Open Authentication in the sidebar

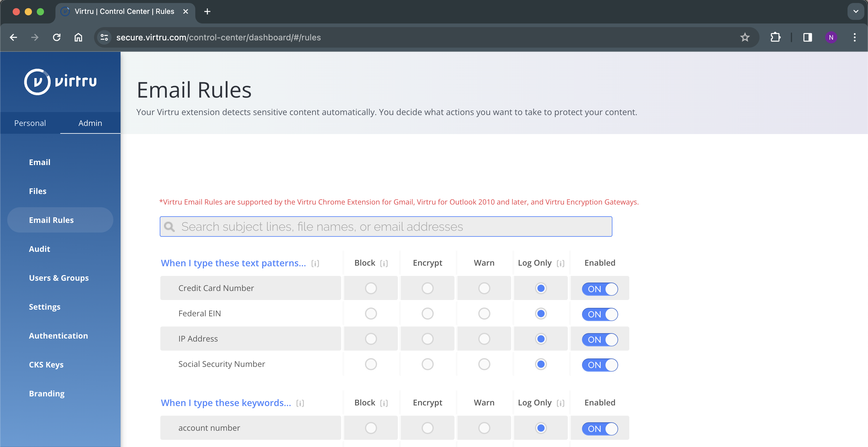pyautogui.click(x=58, y=336)
